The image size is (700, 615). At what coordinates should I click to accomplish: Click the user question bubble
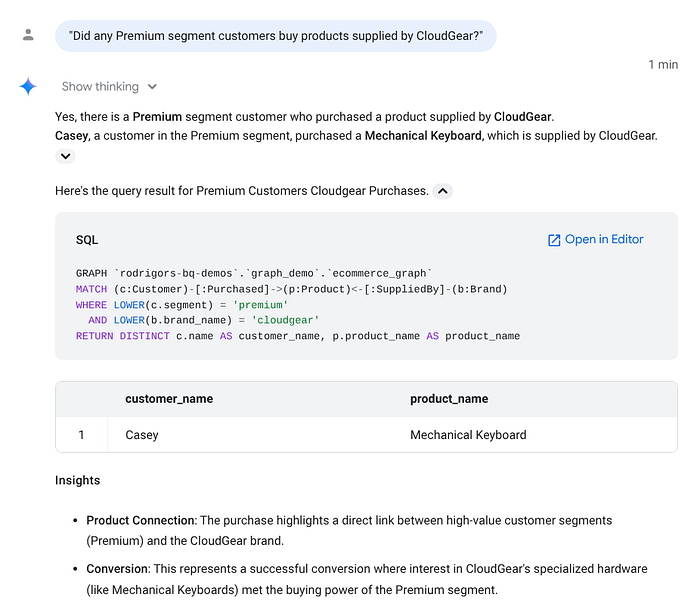click(x=275, y=36)
